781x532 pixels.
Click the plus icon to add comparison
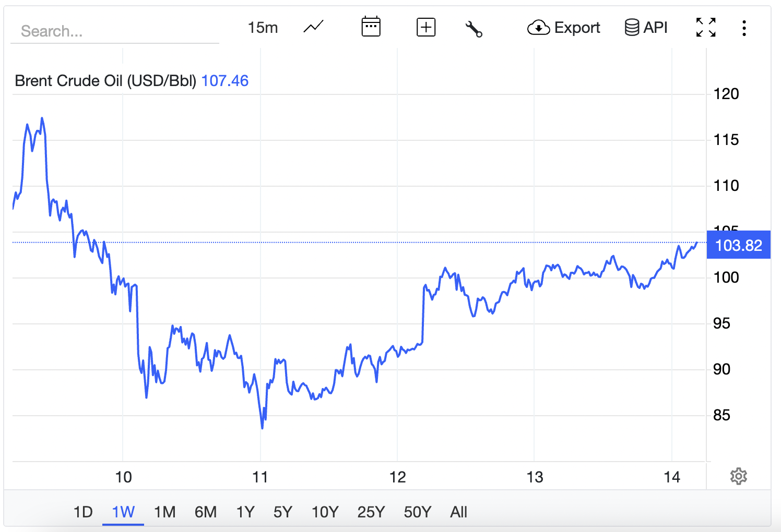point(426,27)
